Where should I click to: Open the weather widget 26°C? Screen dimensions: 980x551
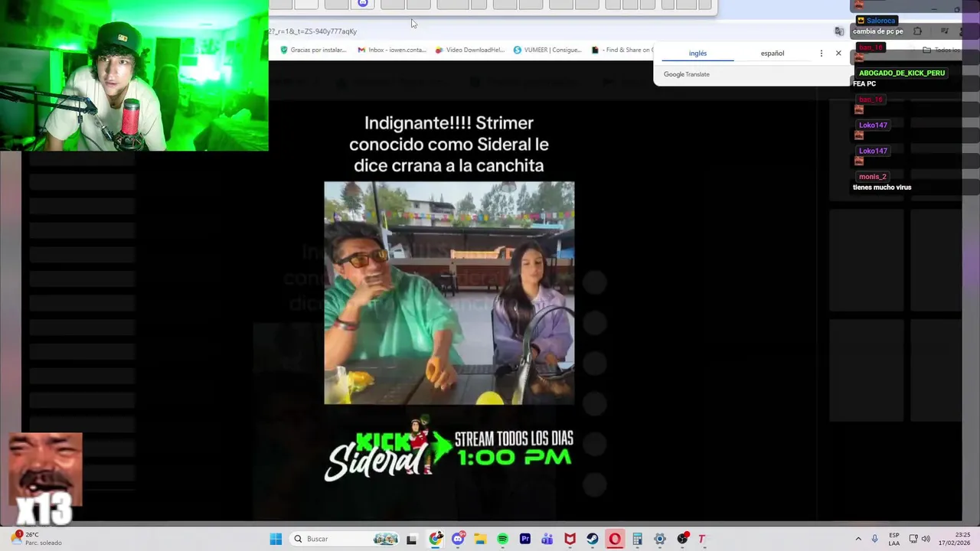pos(35,539)
